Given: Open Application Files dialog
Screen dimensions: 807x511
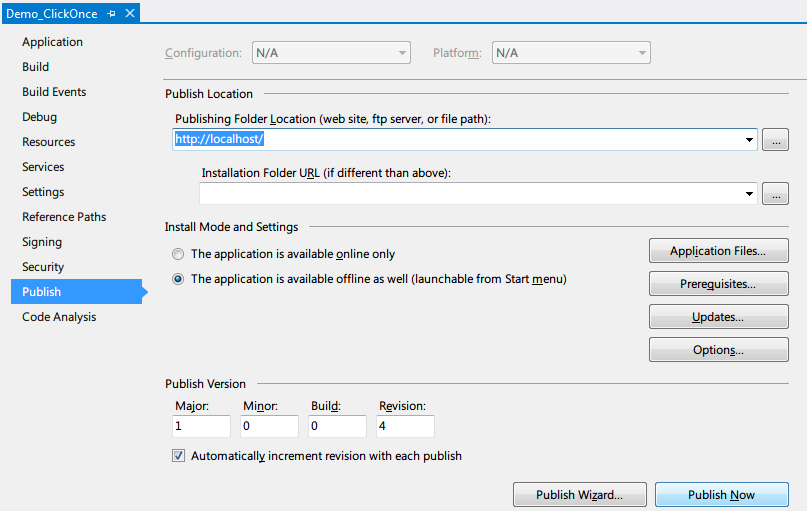Looking at the screenshot, I should pos(718,251).
